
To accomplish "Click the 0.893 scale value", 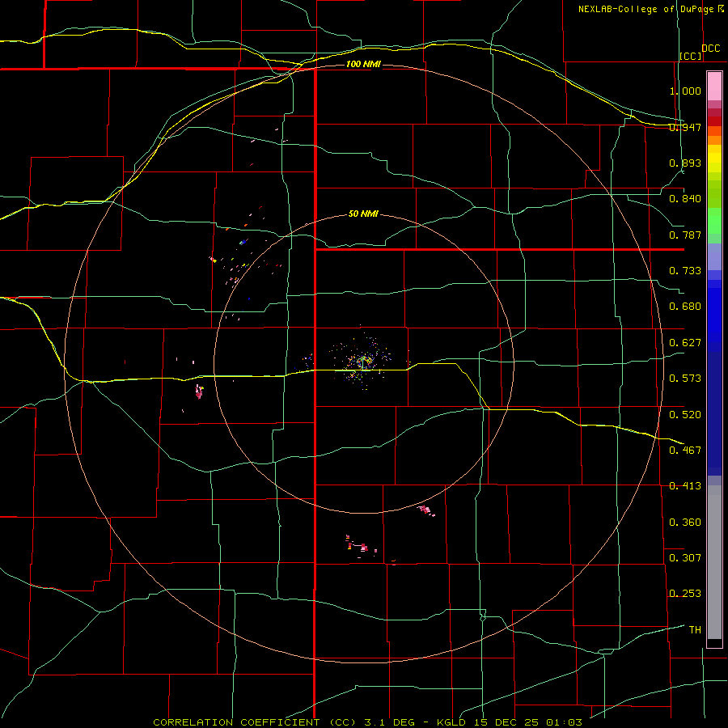I will [x=685, y=163].
